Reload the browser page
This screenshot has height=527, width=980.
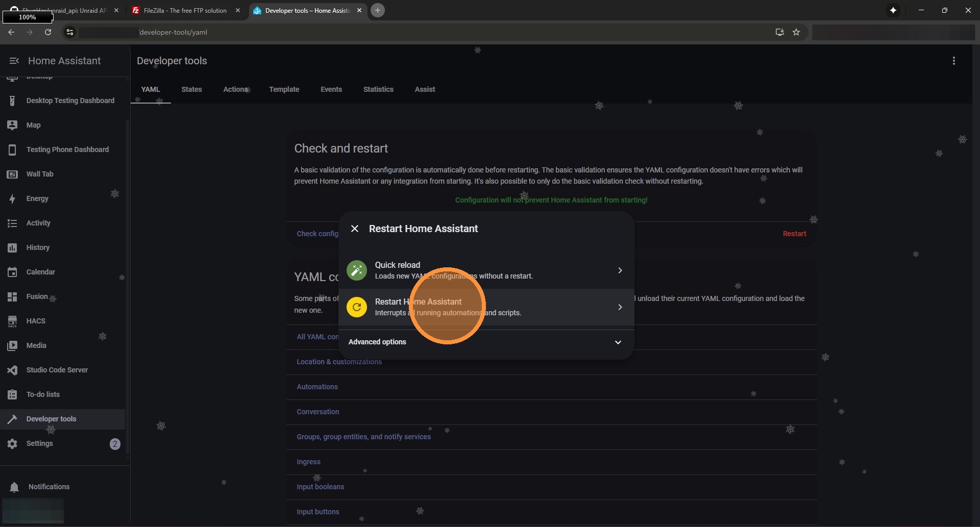click(x=48, y=32)
